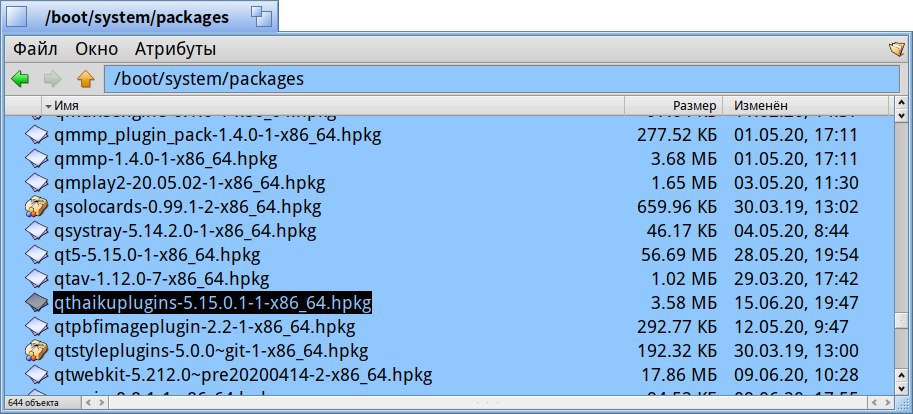Go up to parent folder with orange arrow
Image resolution: width=913 pixels, height=414 pixels.
pyautogui.click(x=86, y=79)
